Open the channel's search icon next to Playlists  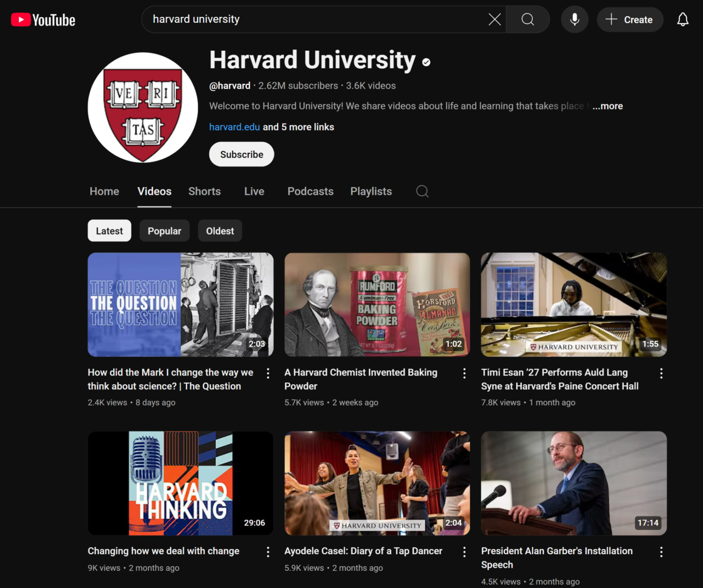pos(422,191)
